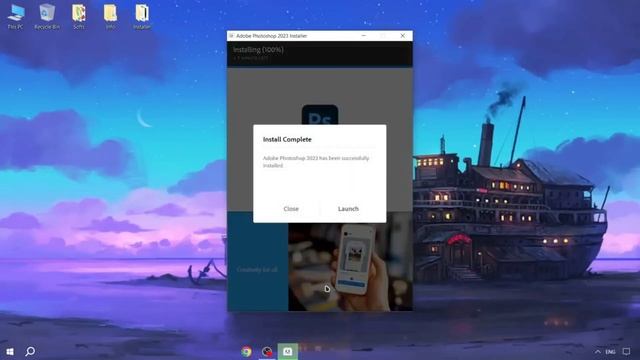Click Launch in the Install Complete dialog
The width and height of the screenshot is (640, 360).
[x=348, y=209]
